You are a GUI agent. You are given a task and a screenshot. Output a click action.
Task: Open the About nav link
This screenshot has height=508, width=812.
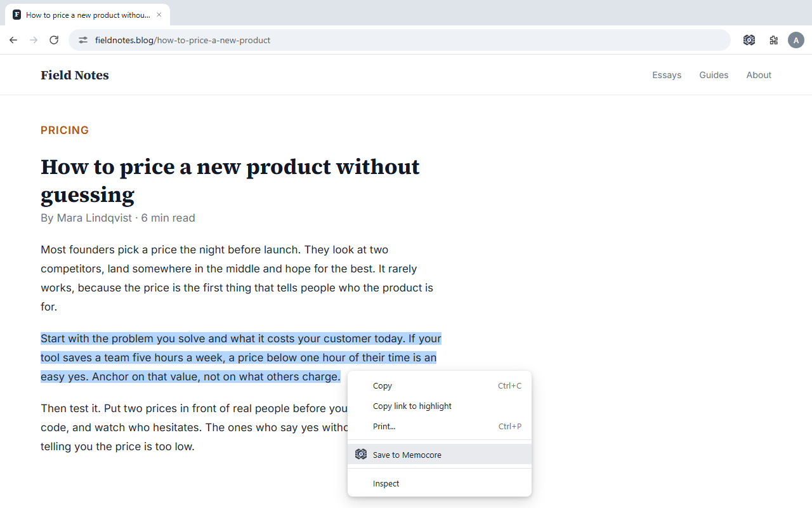759,75
